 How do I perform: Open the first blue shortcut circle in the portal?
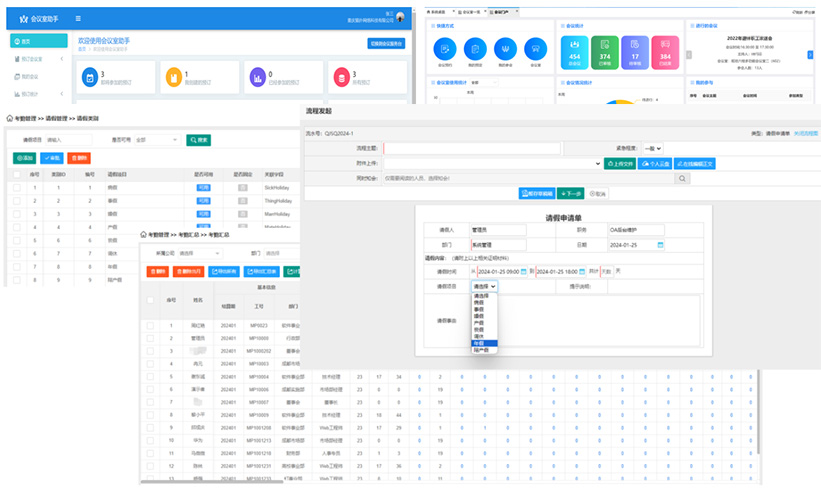[x=445, y=49]
